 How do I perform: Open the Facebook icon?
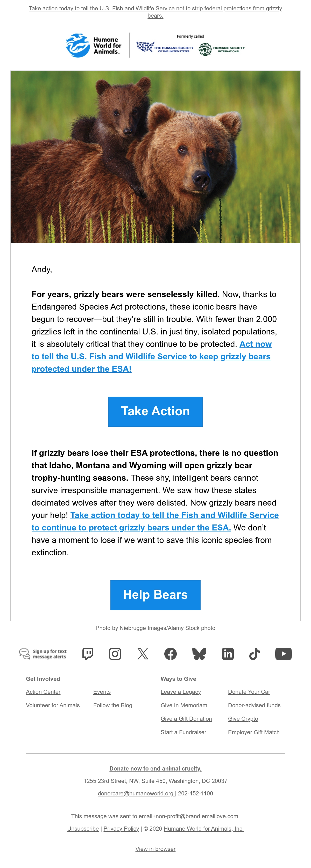click(171, 654)
